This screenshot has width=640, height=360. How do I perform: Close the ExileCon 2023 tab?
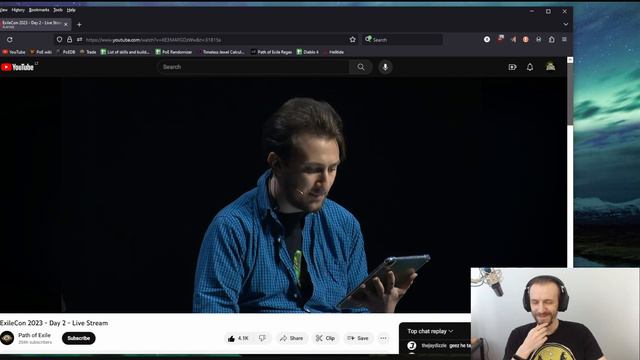(66, 24)
